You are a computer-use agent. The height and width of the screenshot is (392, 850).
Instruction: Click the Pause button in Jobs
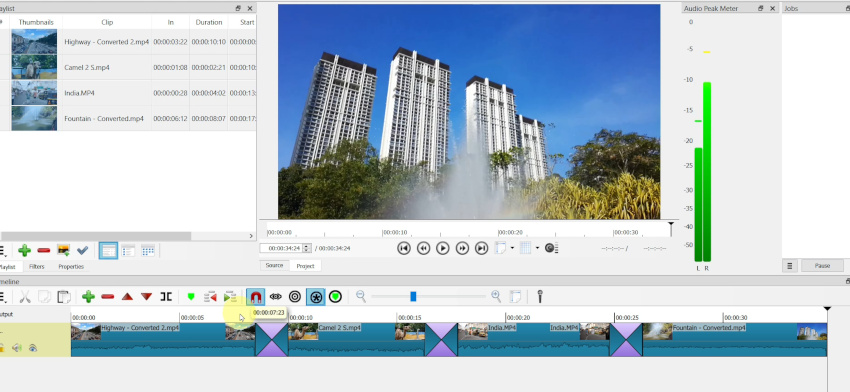click(x=822, y=266)
